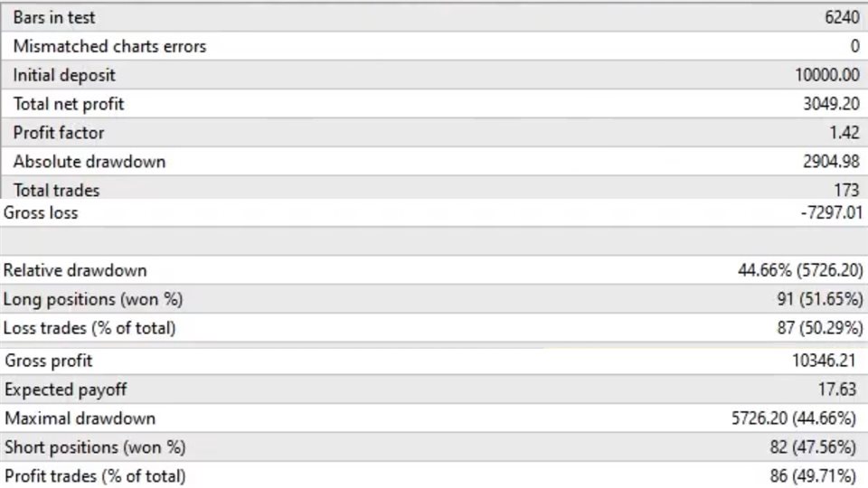Click the Gross loss value -7297.01

pyautogui.click(x=832, y=212)
